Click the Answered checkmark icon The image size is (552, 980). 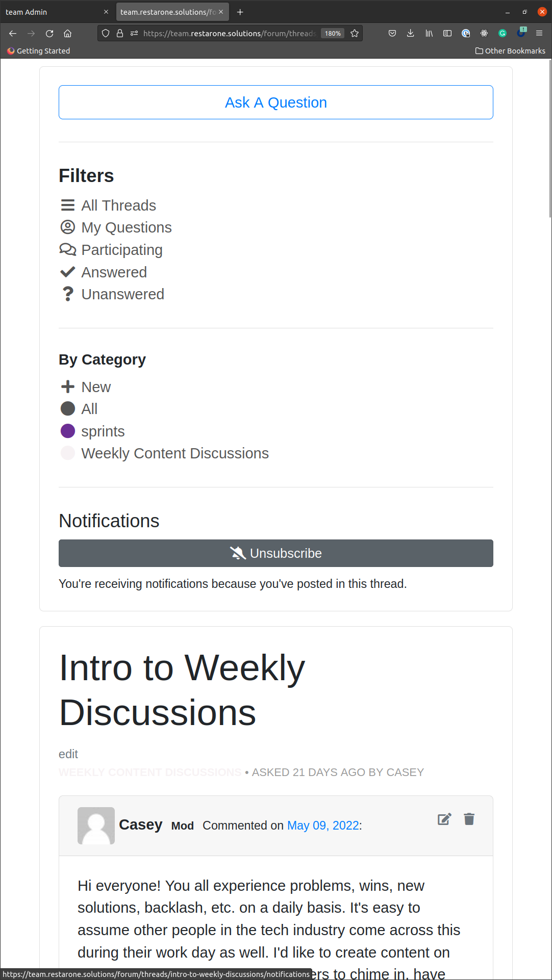(x=67, y=272)
